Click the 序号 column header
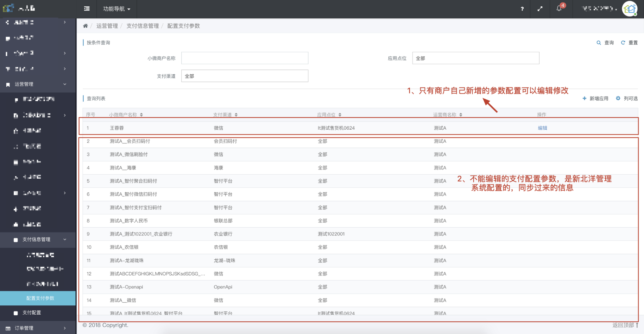 coord(90,115)
